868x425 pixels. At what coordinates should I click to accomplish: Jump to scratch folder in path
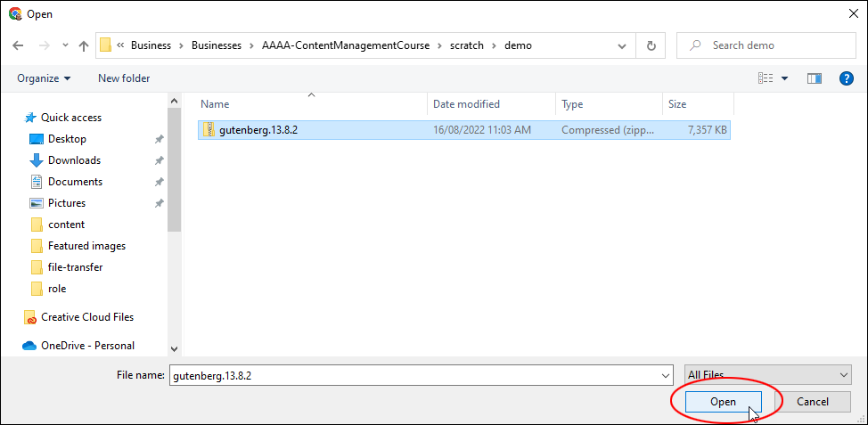[467, 45]
